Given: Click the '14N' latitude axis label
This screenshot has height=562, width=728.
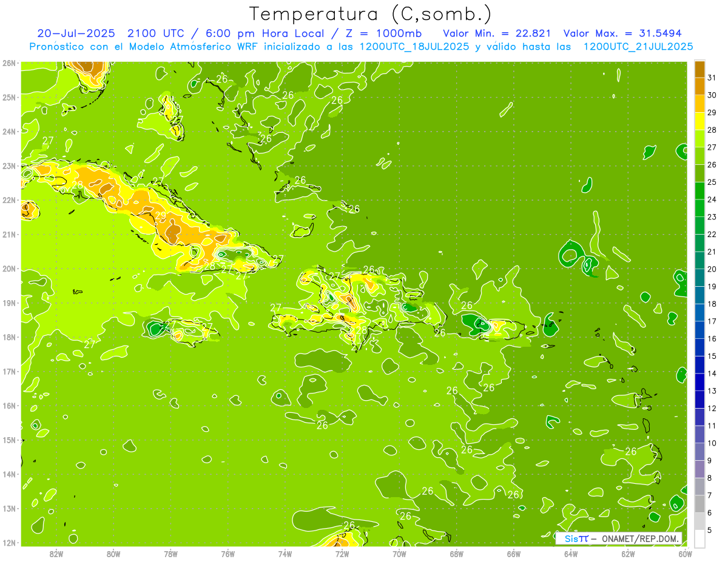Looking at the screenshot, I should pyautogui.click(x=9, y=474).
